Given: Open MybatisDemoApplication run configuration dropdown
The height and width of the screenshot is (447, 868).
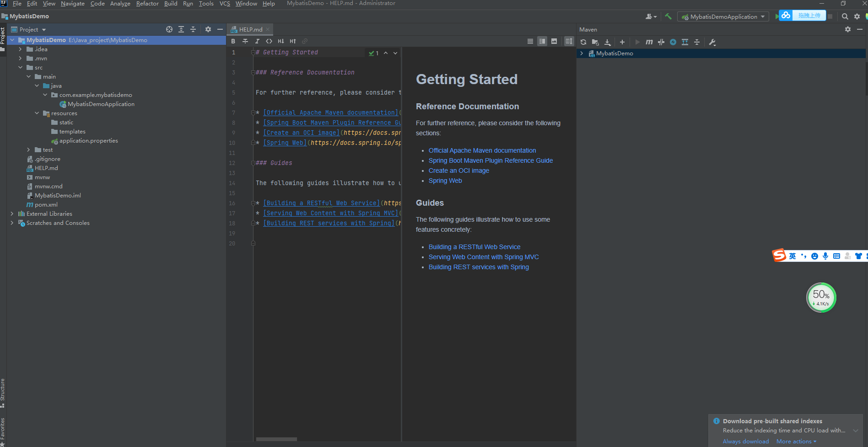Looking at the screenshot, I should (x=723, y=16).
